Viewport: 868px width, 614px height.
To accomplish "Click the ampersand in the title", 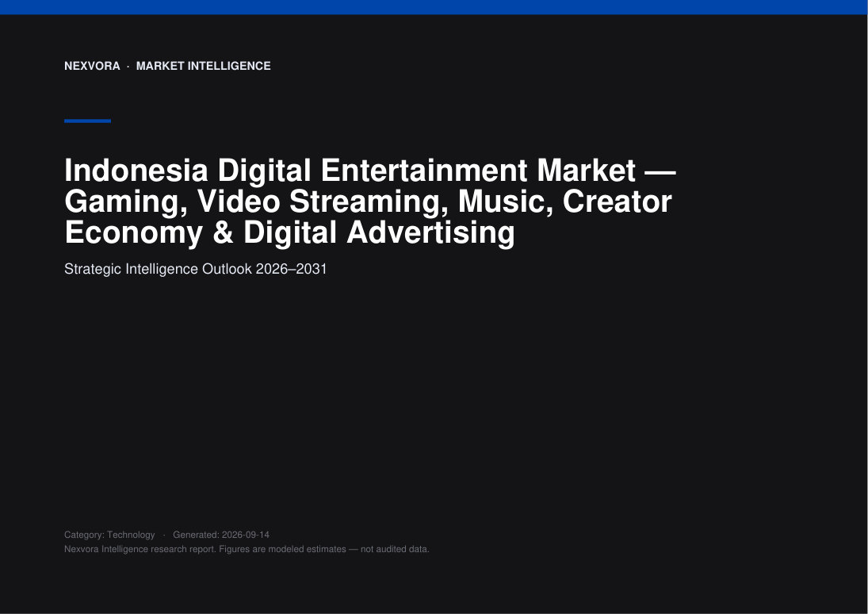I will 223,232.
